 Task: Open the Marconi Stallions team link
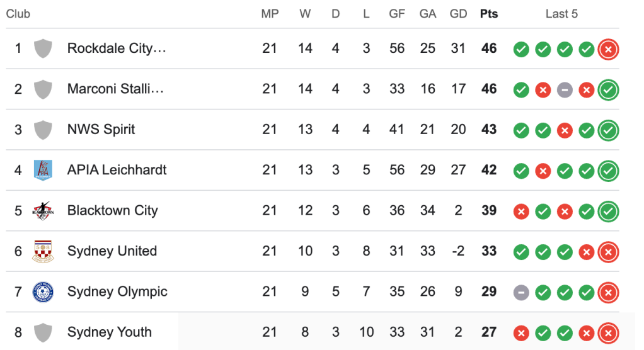(x=115, y=89)
